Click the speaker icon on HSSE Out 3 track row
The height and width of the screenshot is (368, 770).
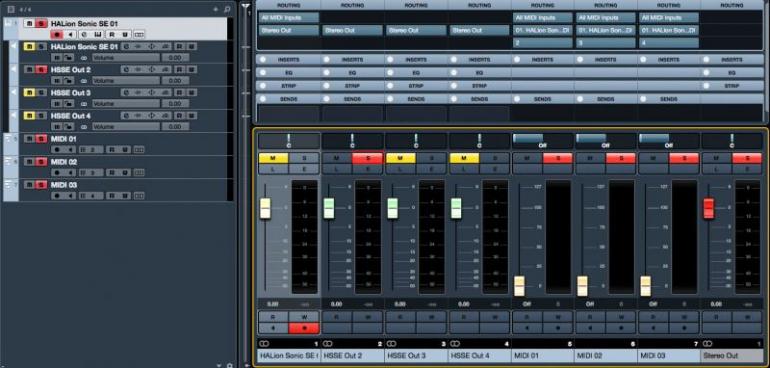coord(14,93)
